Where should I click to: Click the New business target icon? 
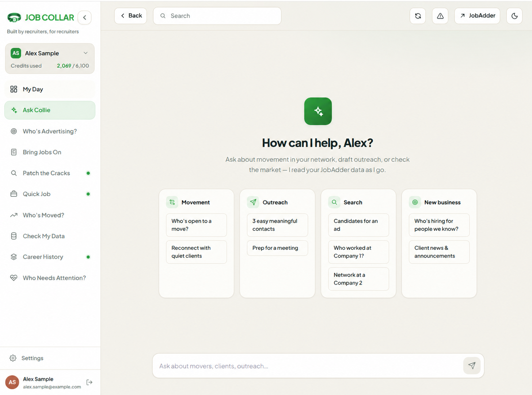pyautogui.click(x=415, y=202)
